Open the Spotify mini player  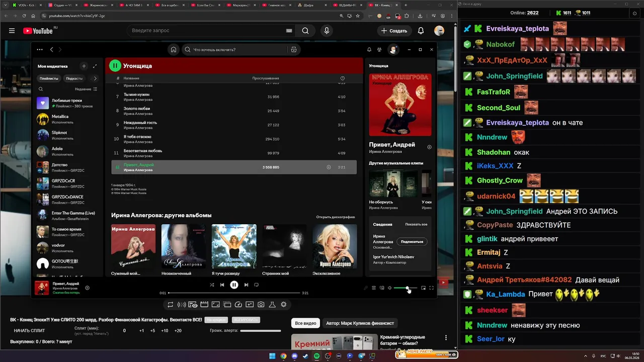(x=423, y=288)
